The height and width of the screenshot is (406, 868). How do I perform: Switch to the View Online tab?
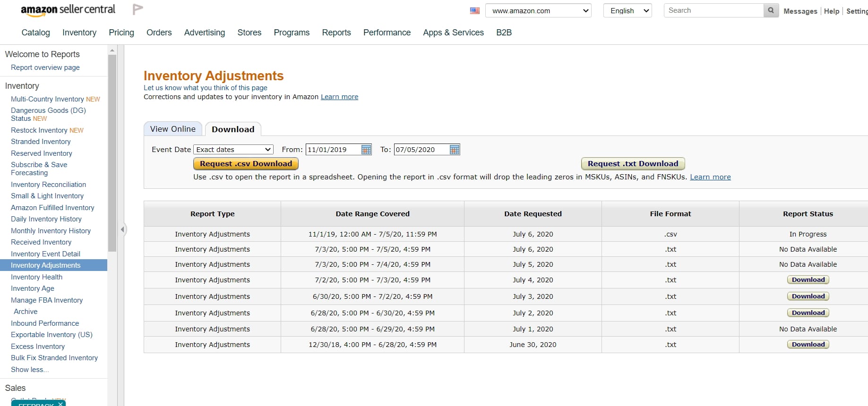click(x=172, y=129)
